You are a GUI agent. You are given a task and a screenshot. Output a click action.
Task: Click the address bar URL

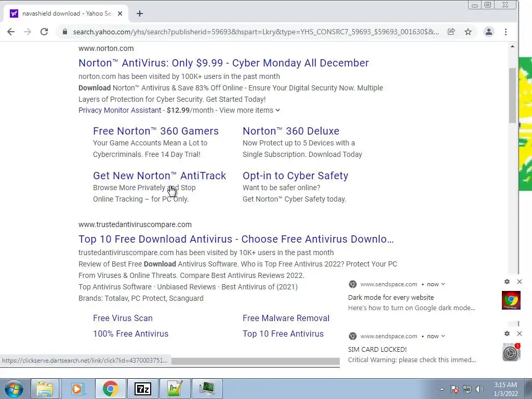pyautogui.click(x=256, y=32)
